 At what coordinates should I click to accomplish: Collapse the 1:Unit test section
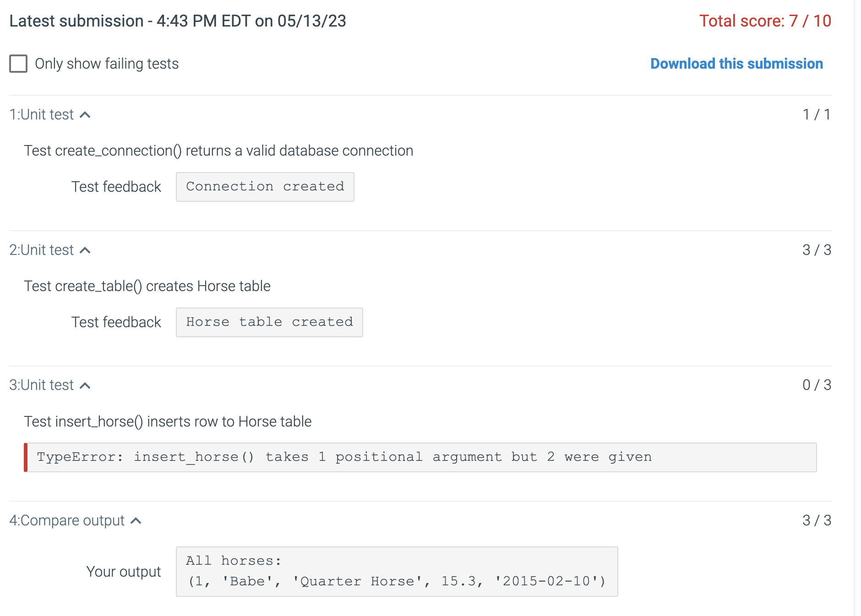86,114
